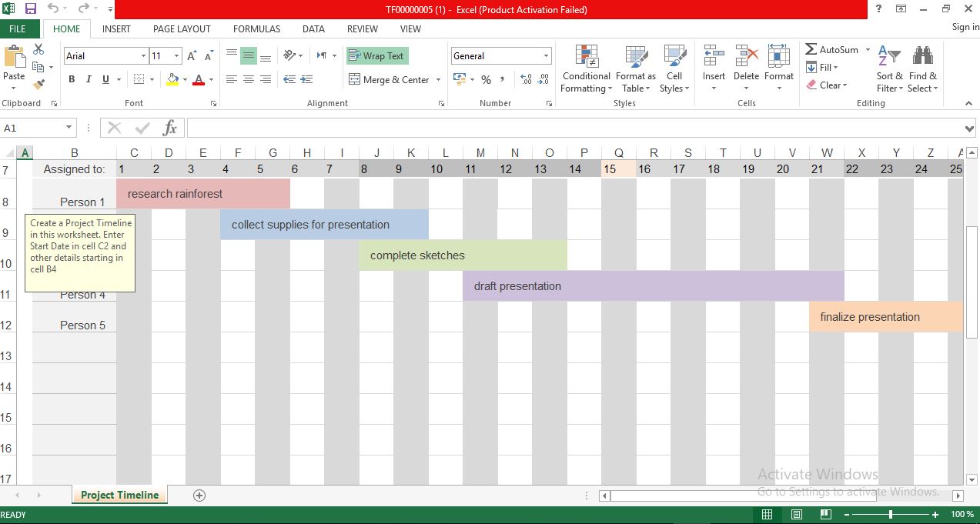Expand the General number format dropdown
This screenshot has width=980, height=524.
pyautogui.click(x=546, y=55)
